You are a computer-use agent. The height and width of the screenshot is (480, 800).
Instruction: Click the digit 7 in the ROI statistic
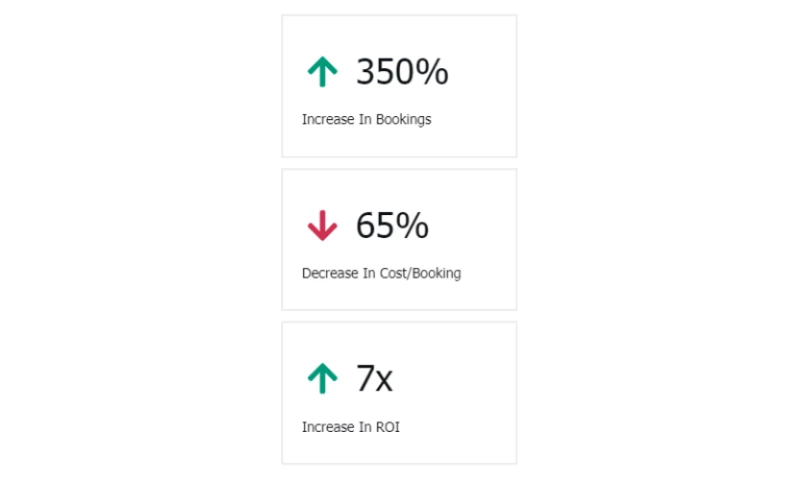365,379
